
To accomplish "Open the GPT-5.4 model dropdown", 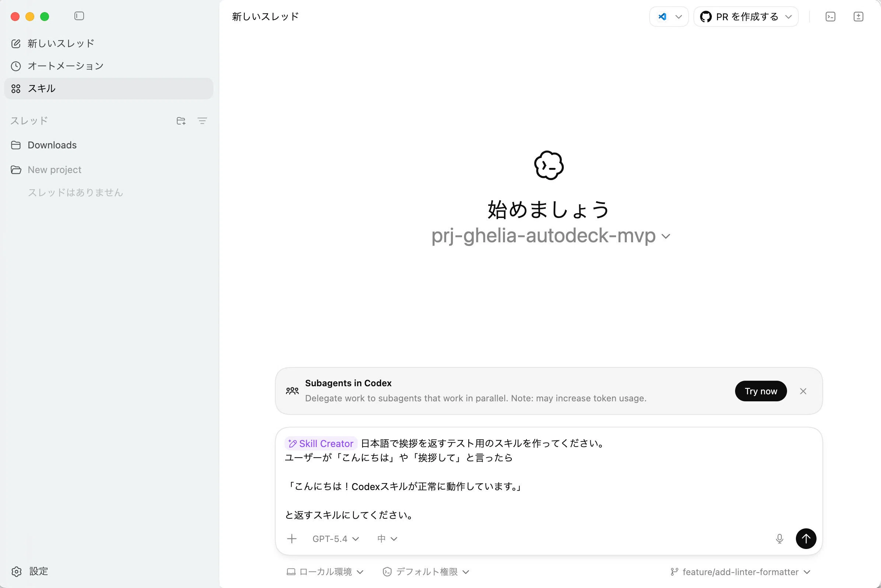I will pyautogui.click(x=335, y=539).
